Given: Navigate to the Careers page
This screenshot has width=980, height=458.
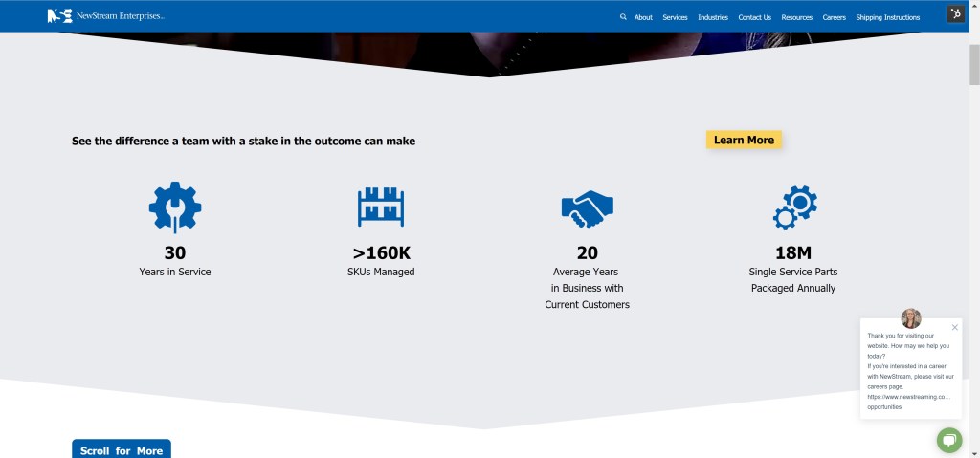Looking at the screenshot, I should [834, 17].
